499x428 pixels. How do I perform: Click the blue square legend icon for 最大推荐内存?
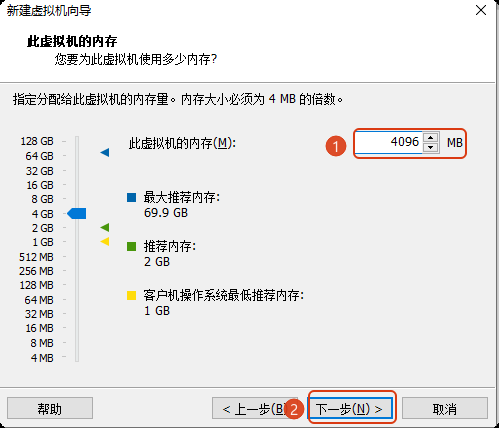(x=132, y=197)
